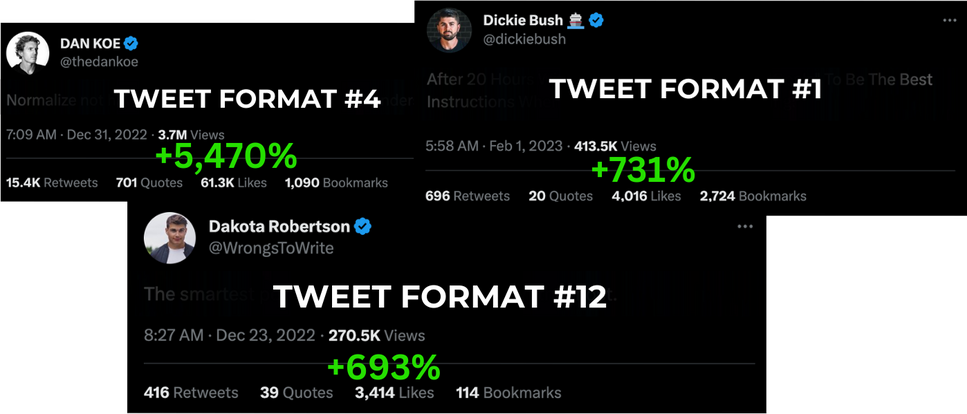Click the Dakota Robertson display name
The width and height of the screenshot is (967, 414).
[279, 226]
